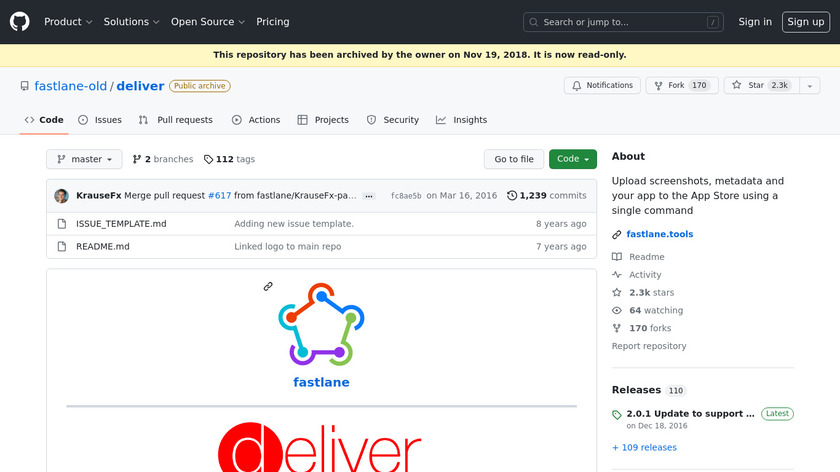The width and height of the screenshot is (840, 472).
Task: Click '8 years ago' timestamp
Action: coord(561,224)
